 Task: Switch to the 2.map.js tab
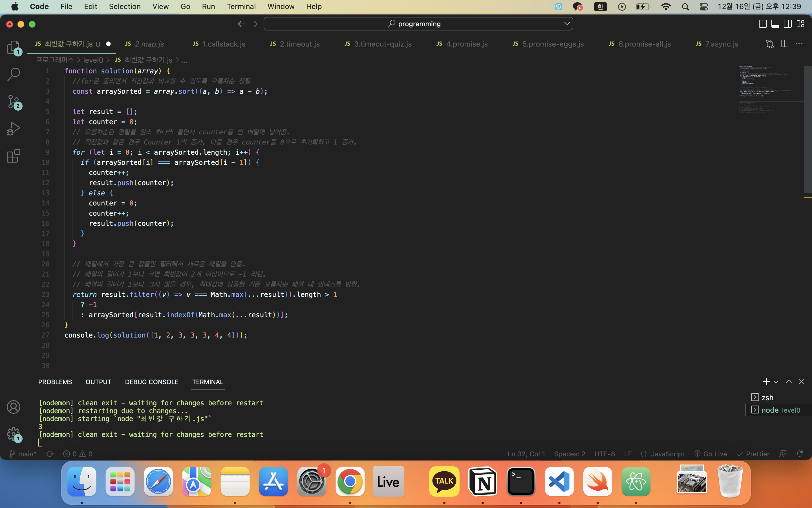(150, 44)
